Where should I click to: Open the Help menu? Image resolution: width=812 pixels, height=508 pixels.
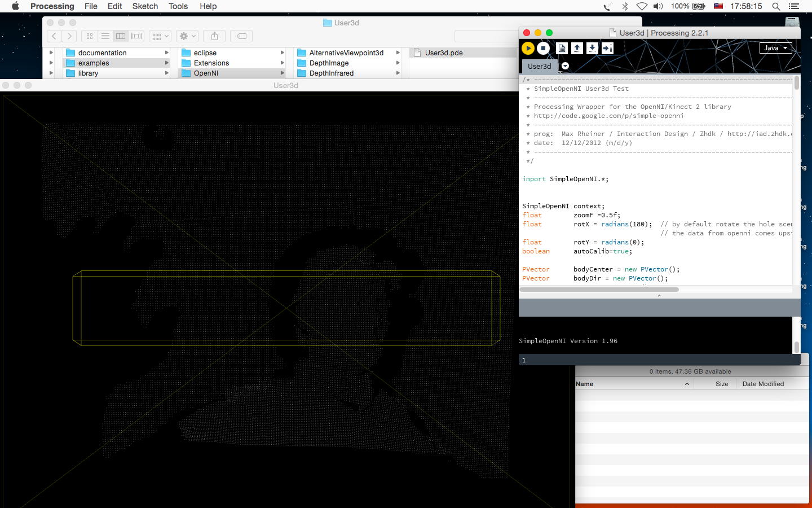(x=208, y=6)
